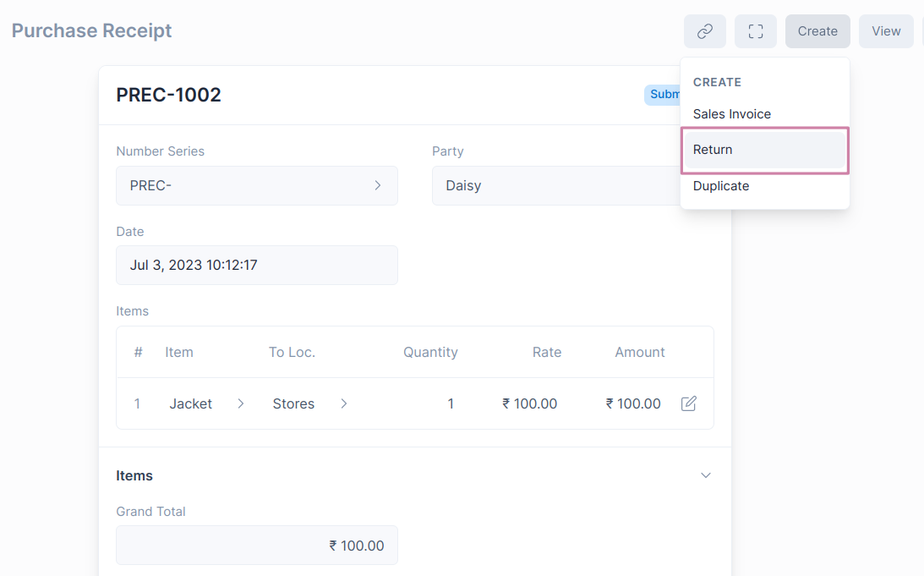
Task: Click the Number Series field
Action: [x=245, y=185]
